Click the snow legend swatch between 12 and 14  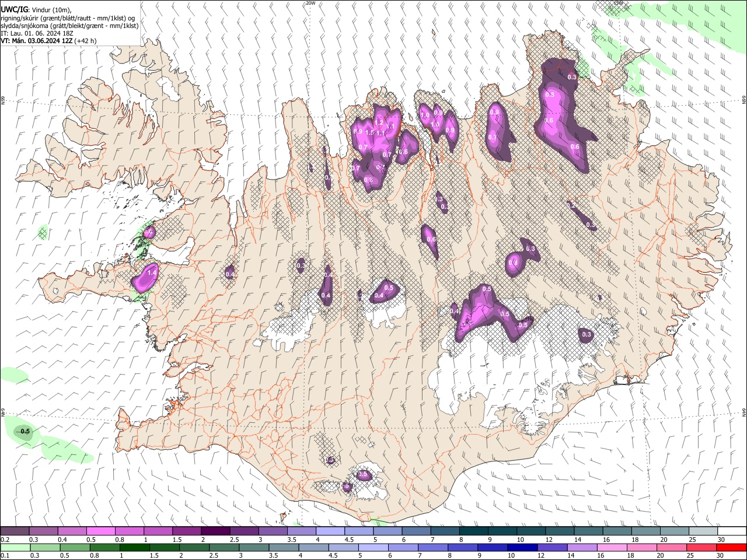pos(560,531)
